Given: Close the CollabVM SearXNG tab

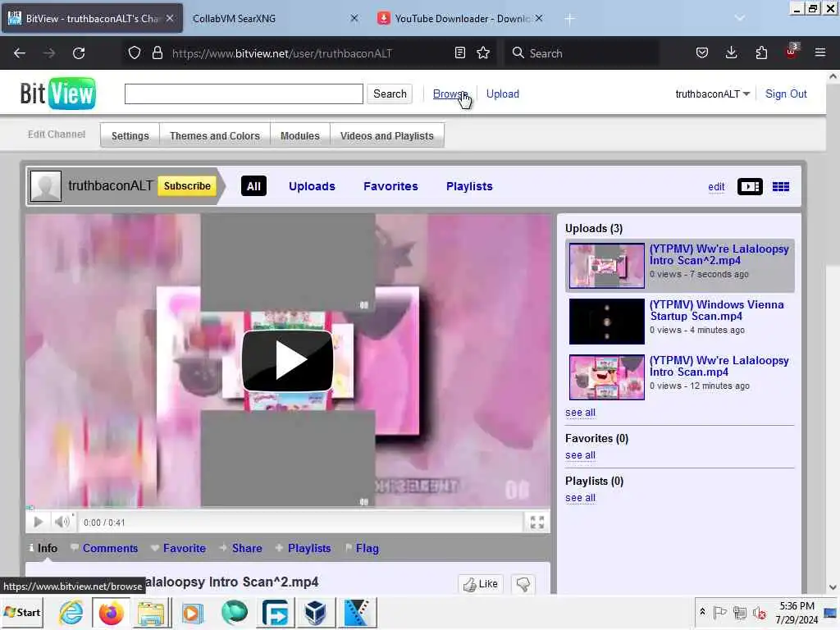Looking at the screenshot, I should point(354,18).
